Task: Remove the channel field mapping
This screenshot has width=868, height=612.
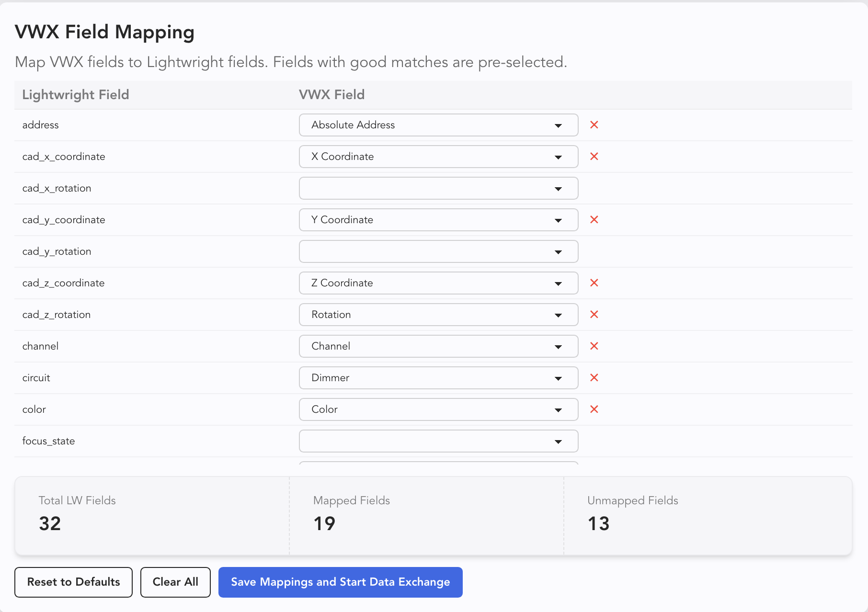Action: click(x=594, y=346)
